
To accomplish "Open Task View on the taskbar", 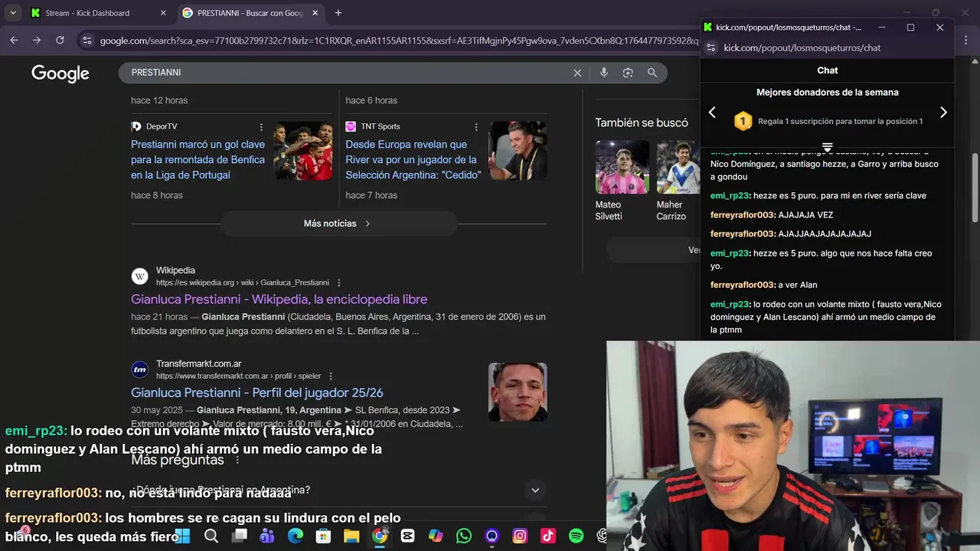I will point(240,536).
